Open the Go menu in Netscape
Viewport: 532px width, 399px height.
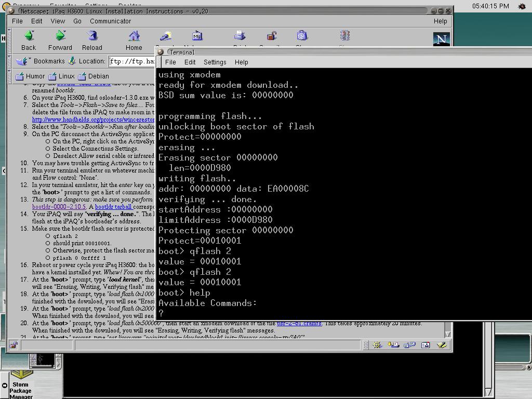click(x=77, y=21)
